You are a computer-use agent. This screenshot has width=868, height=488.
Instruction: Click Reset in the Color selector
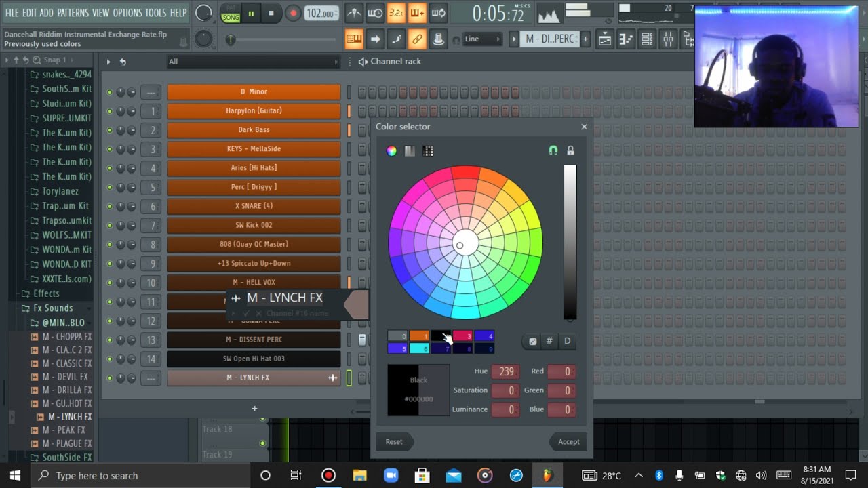coord(394,441)
